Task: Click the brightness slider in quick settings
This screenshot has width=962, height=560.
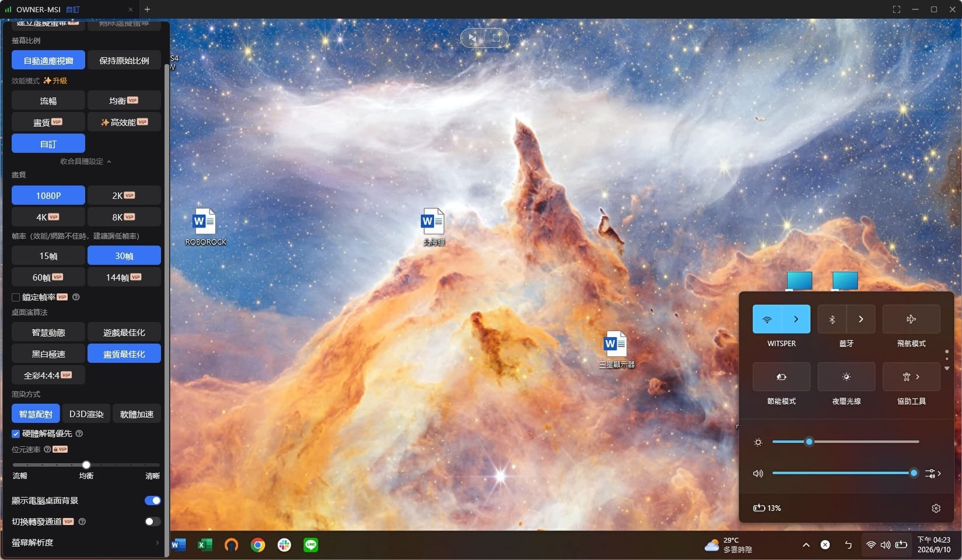Action: click(x=845, y=442)
